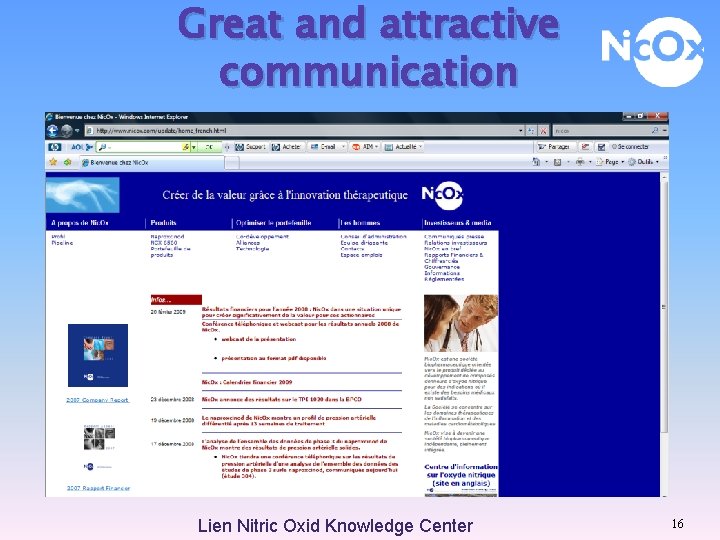Click the doctor and patient photo

(461, 323)
